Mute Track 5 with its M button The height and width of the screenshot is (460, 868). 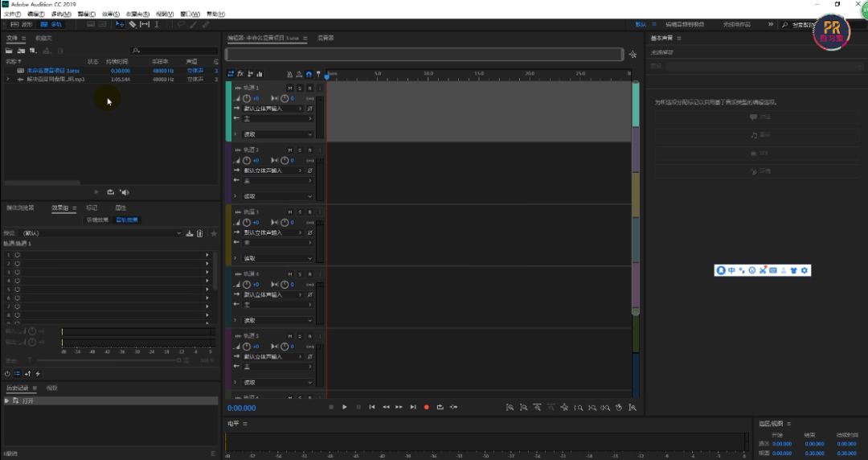(x=290, y=336)
